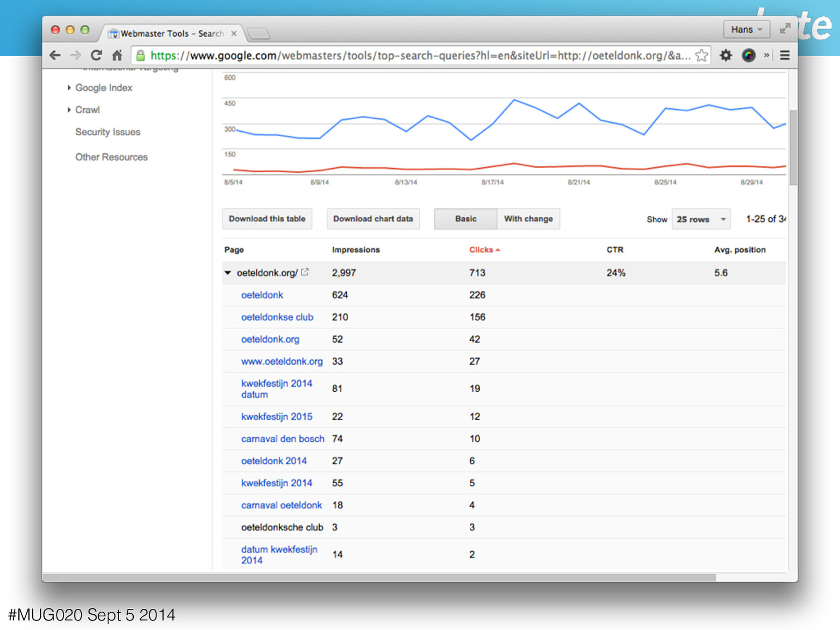Open the gear extension icon
Screen dimensions: 840x630
726,55
